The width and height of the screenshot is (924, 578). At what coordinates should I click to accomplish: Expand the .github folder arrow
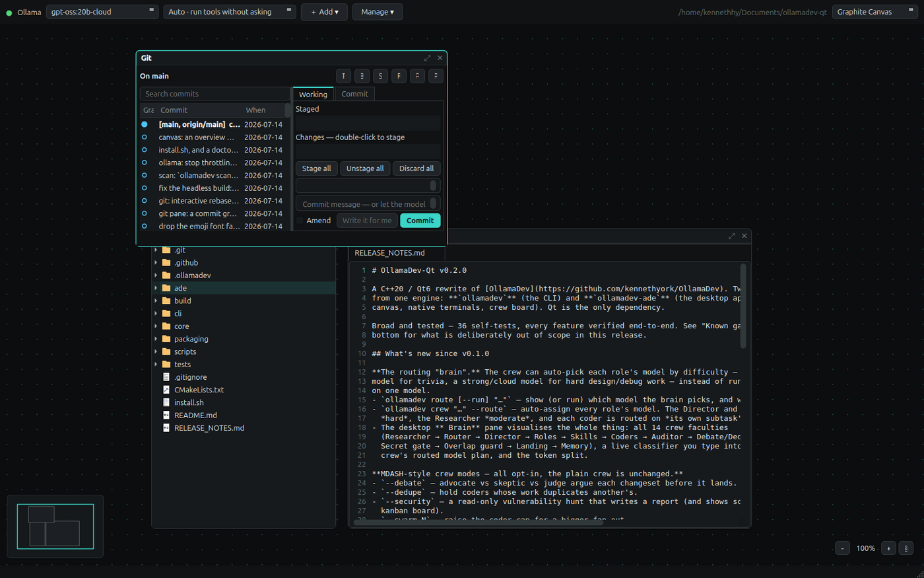[x=156, y=263]
